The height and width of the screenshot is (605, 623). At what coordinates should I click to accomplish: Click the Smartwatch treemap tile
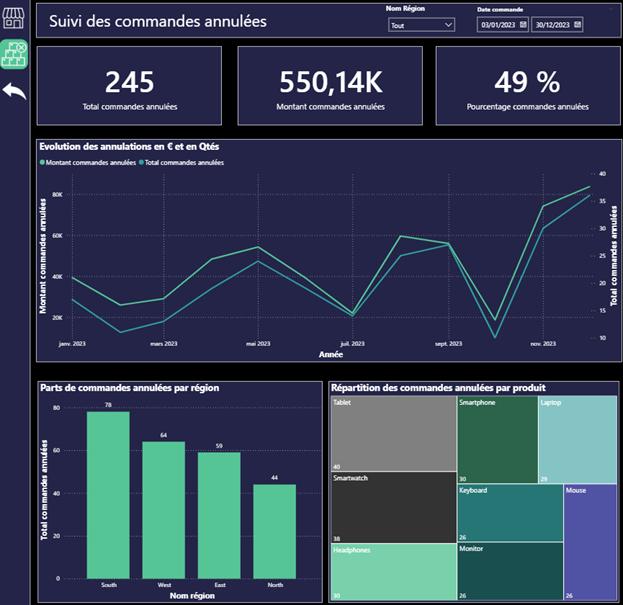[392, 506]
